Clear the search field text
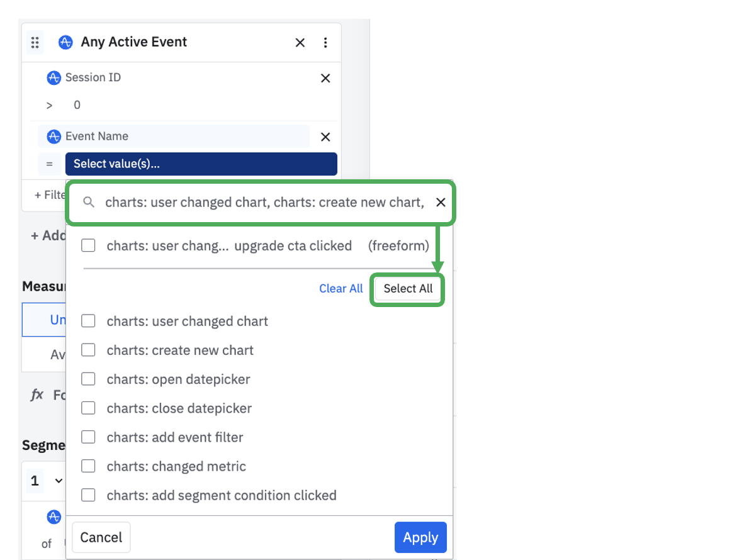This screenshot has height=560, width=749. tap(441, 202)
